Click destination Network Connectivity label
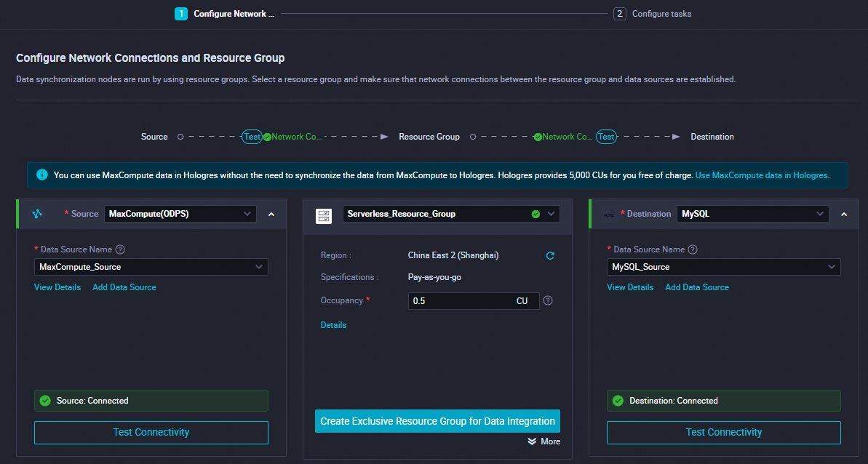The image size is (868, 464). coord(568,137)
